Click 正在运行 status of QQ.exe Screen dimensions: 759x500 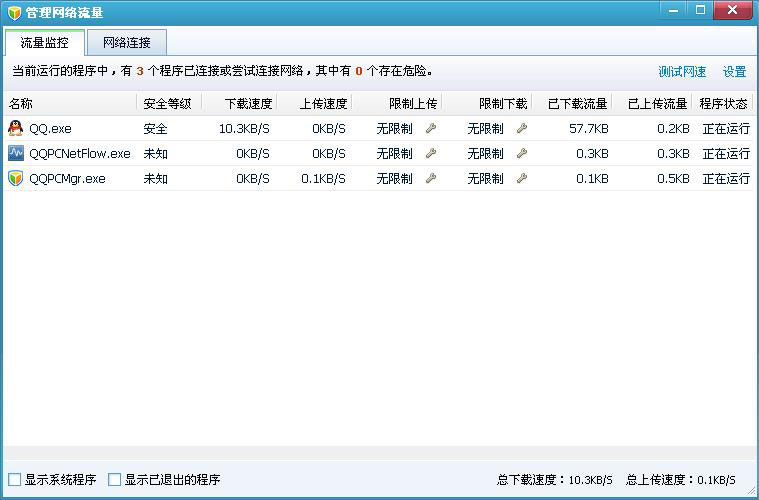pos(726,129)
